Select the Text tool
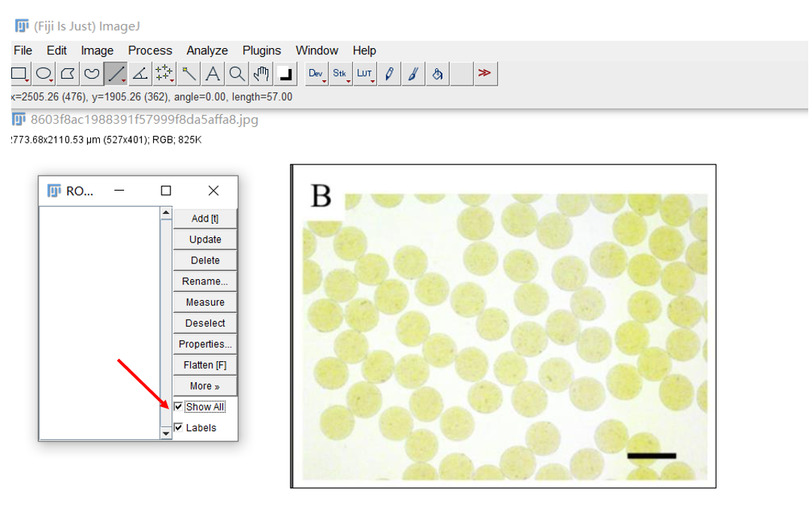Image resolution: width=812 pixels, height=512 pixels. click(x=213, y=74)
